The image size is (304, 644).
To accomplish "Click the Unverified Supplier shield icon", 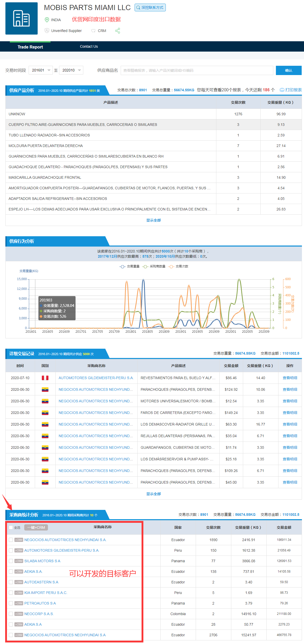I will [47, 30].
